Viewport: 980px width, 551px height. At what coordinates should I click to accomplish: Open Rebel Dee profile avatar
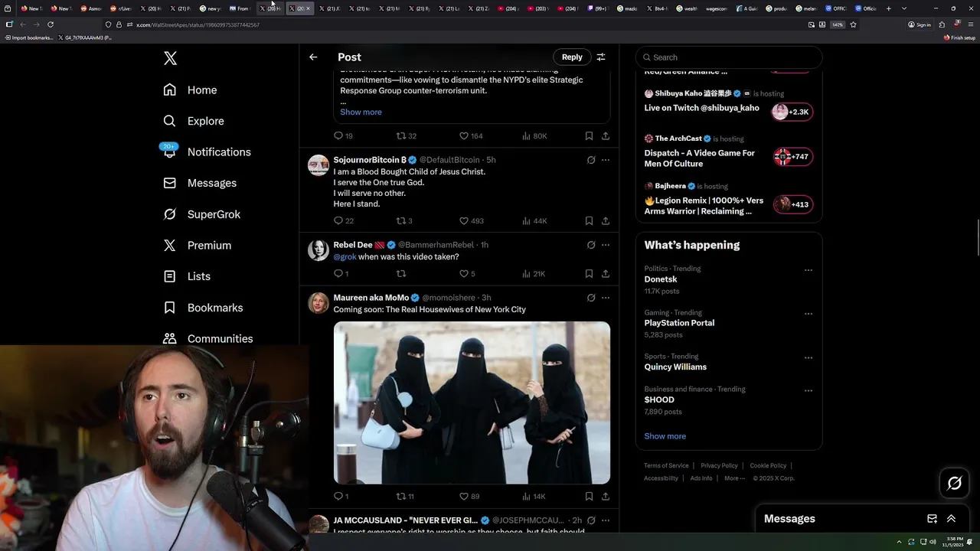coord(318,249)
